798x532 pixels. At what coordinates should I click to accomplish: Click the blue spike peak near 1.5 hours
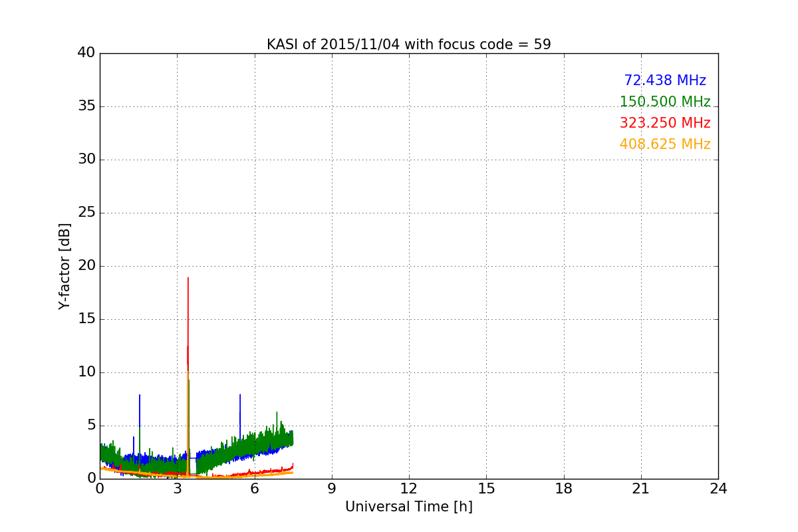[140, 395]
